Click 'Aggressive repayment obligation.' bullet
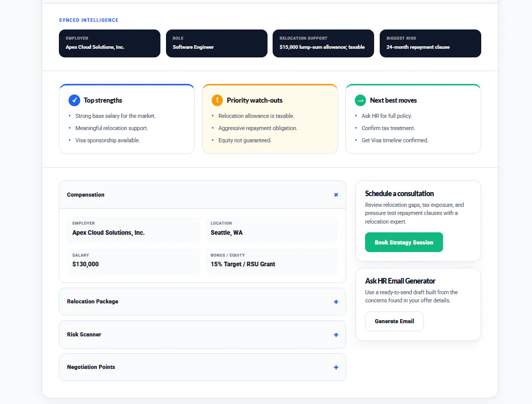532x404 pixels. (258, 128)
